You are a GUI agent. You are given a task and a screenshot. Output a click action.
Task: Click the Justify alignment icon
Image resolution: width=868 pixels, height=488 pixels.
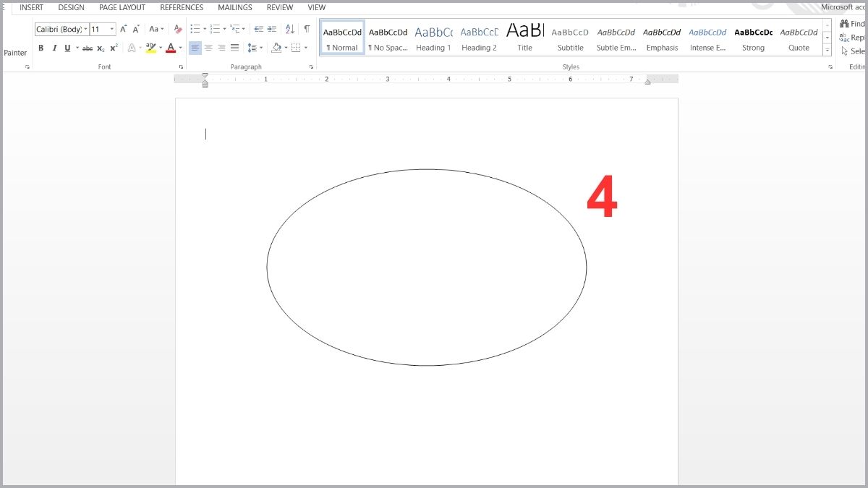pyautogui.click(x=234, y=48)
